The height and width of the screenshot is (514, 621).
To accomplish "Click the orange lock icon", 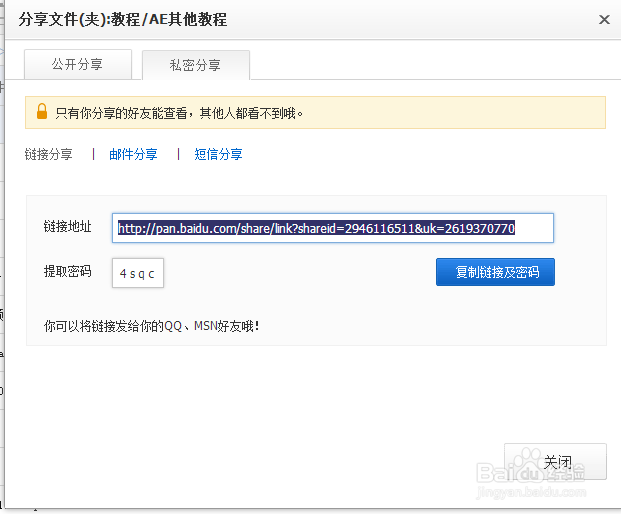I will coord(42,111).
